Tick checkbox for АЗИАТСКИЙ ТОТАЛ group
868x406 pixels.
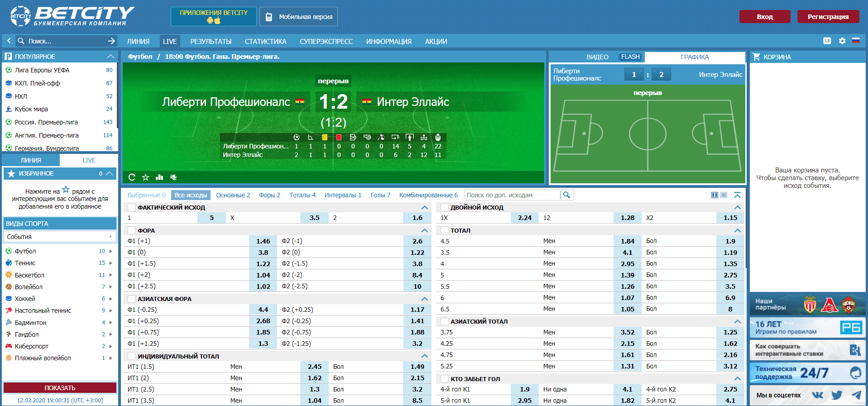pos(445,321)
